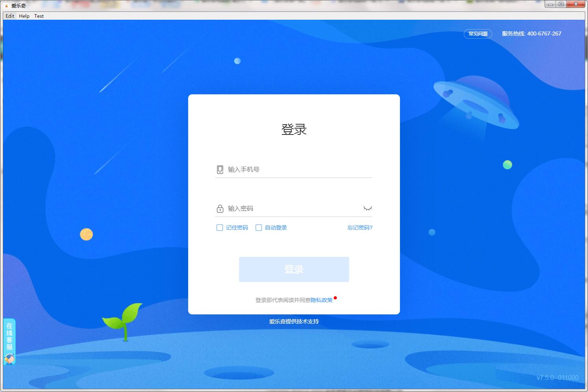
Task: Enable the 自动登录 checkbox
Action: (259, 228)
